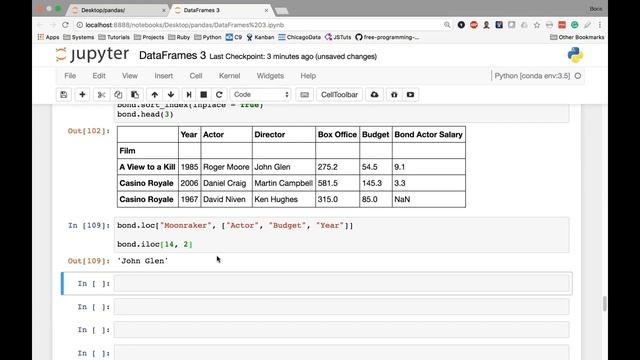Image resolution: width=640 pixels, height=360 pixels.
Task: Open JSTuts bookmark
Action: click(338, 37)
